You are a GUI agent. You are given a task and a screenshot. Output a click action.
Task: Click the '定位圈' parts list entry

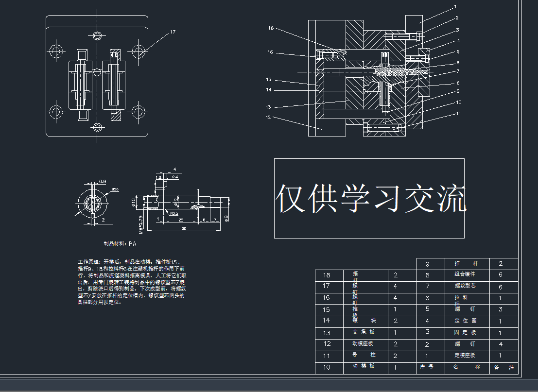465,321
